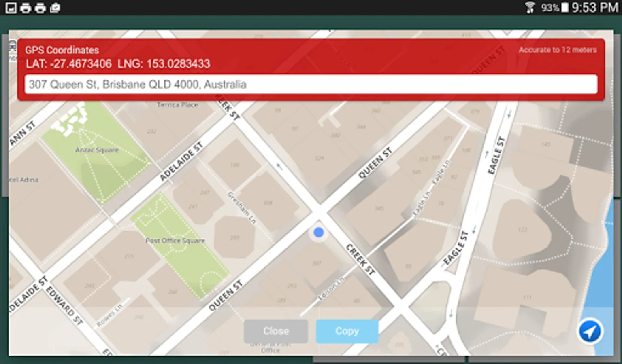Select the LNG: 153.0283433 value
Screen dimensions: 622x364
(x=164, y=64)
